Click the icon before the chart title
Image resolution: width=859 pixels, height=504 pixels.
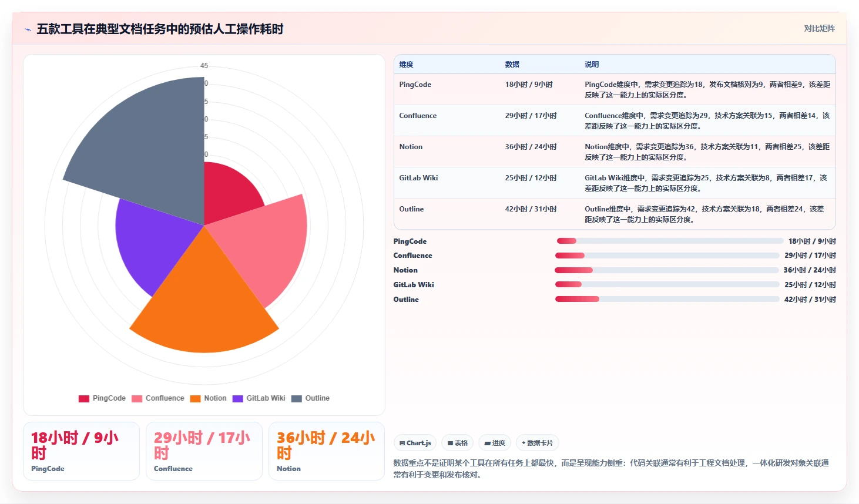click(28, 29)
